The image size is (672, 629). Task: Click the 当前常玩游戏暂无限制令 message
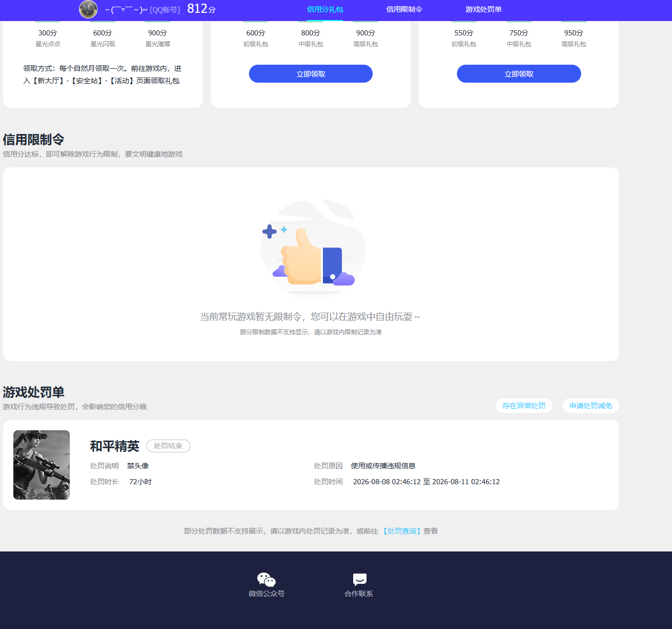point(310,317)
